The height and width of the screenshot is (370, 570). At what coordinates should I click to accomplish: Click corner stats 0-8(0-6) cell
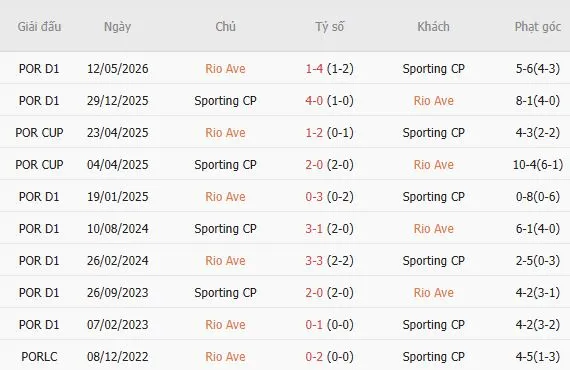point(538,197)
